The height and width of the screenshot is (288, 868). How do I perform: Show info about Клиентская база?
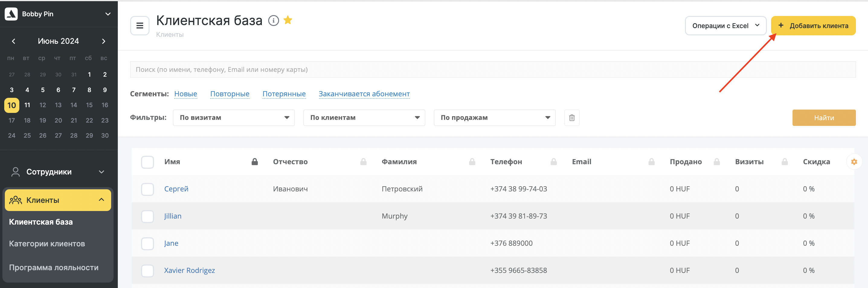pos(273,21)
